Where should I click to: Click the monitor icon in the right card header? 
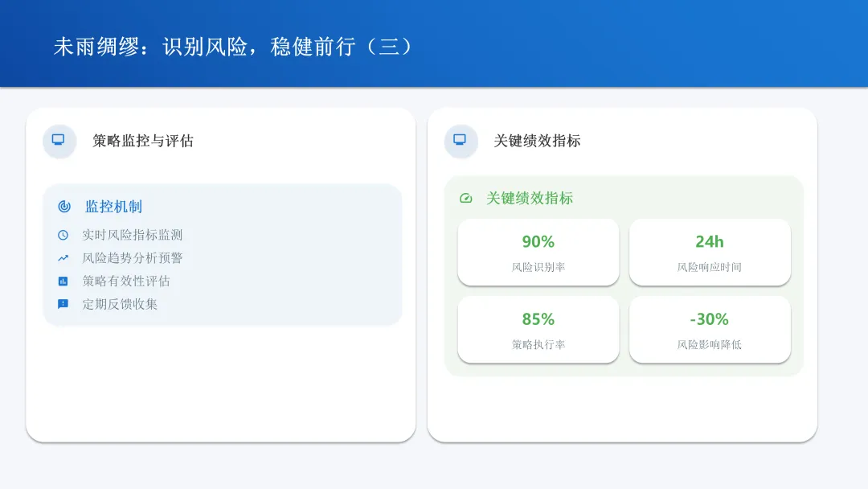click(x=460, y=140)
